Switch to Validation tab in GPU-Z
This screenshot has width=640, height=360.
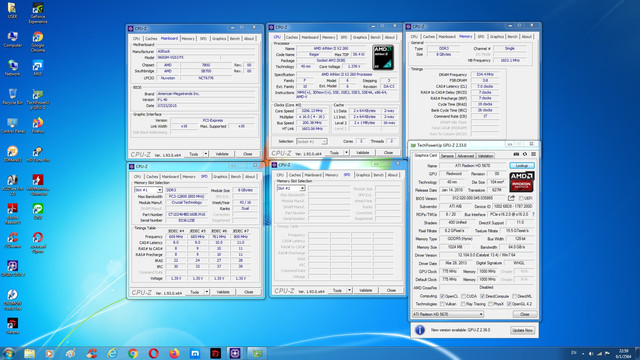(x=485, y=156)
